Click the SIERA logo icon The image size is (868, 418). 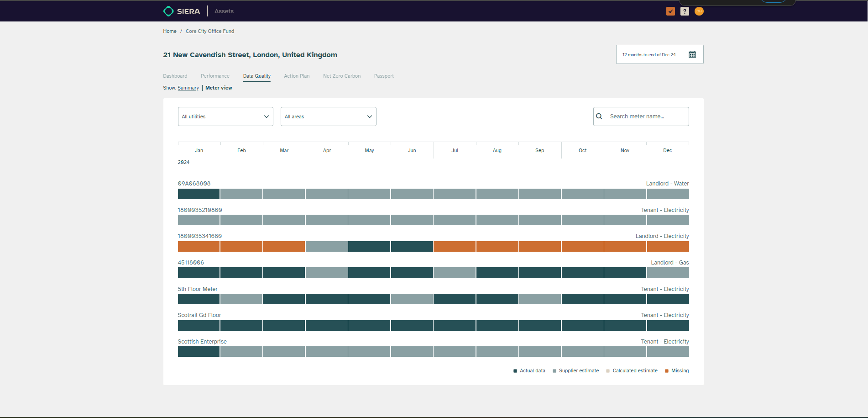point(168,11)
